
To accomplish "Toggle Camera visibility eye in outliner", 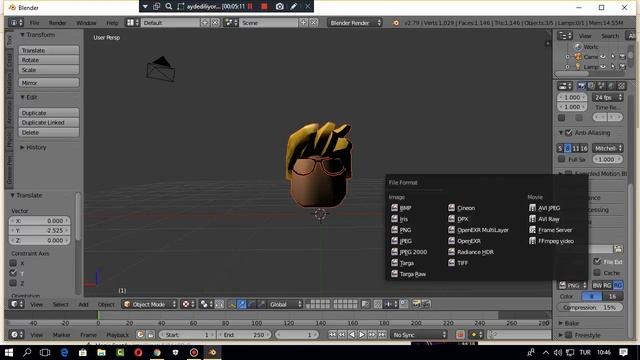I will [603, 57].
